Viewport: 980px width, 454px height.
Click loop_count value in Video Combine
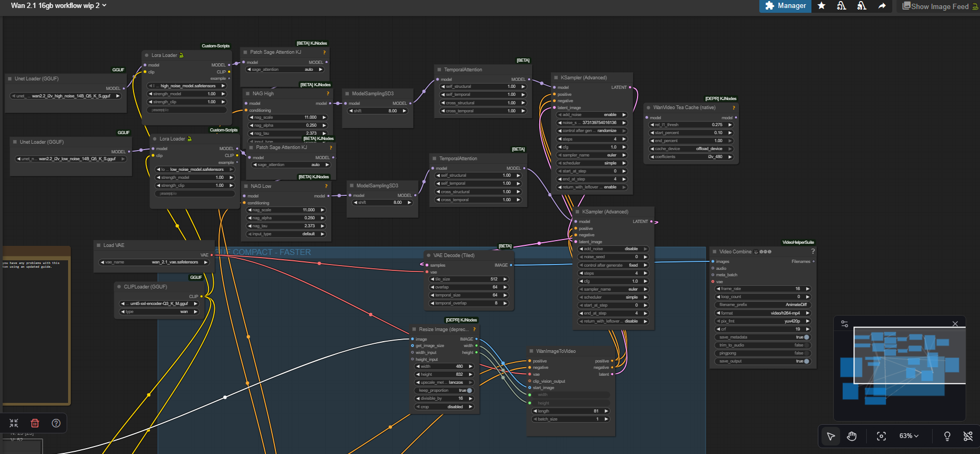coord(763,297)
